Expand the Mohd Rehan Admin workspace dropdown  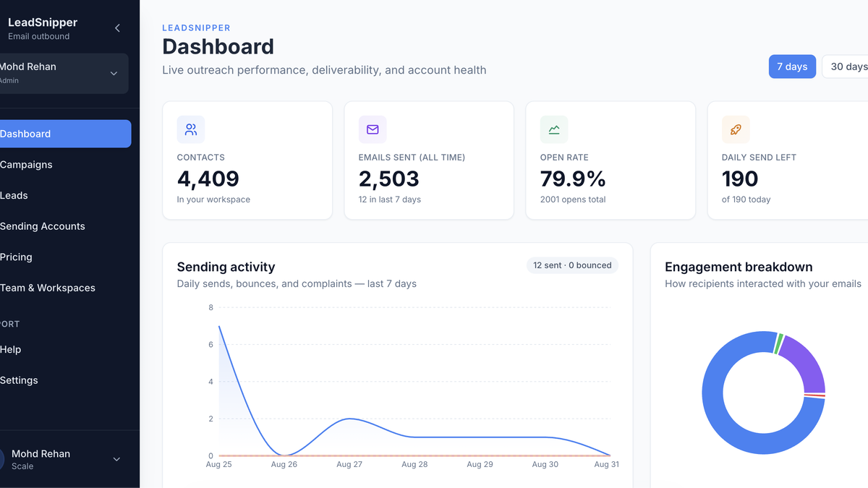tap(62, 73)
